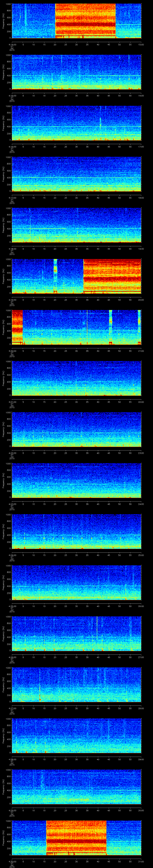The height and width of the screenshot is (868, 153).
Task: Click the '26:00' end time label
Action: point(141,606)
